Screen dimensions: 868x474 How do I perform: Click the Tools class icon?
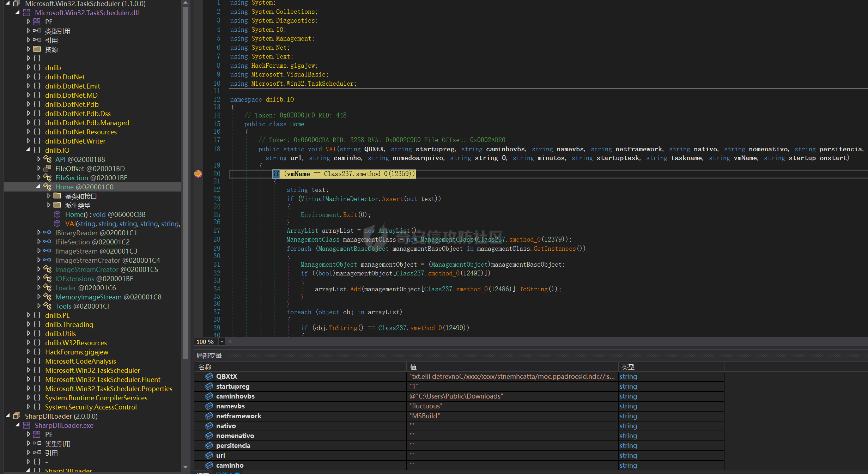pyautogui.click(x=48, y=306)
